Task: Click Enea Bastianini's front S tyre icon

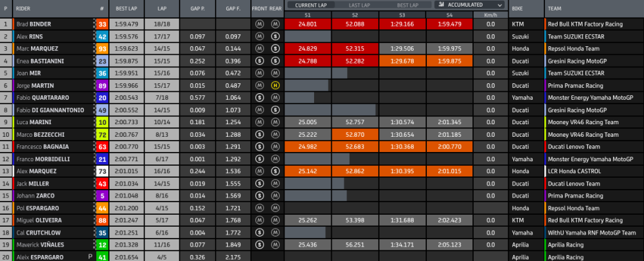Action: [x=259, y=61]
